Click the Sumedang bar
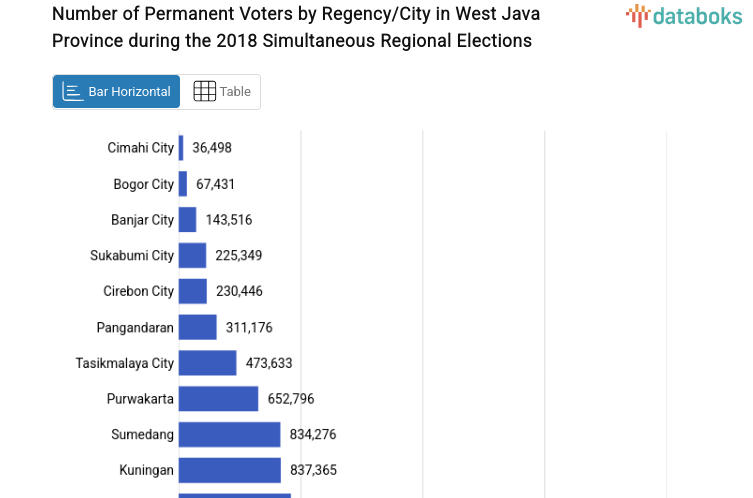The image size is (753, 498). (229, 434)
